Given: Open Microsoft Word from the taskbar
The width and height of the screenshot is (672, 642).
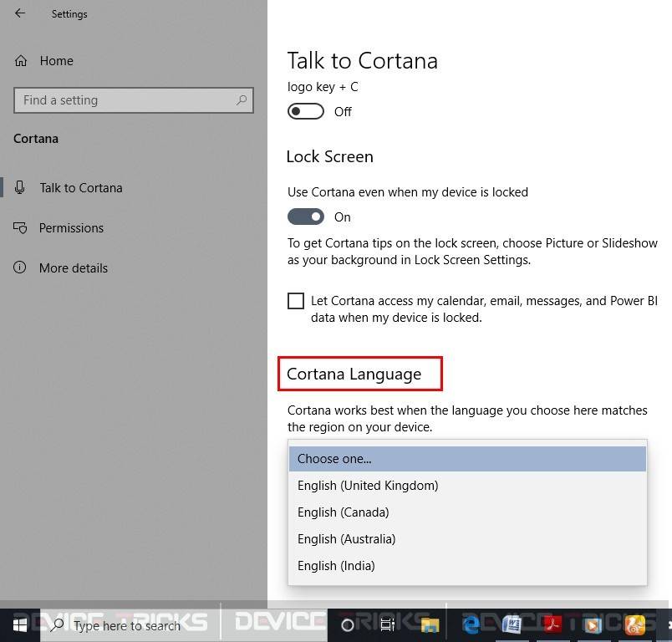Looking at the screenshot, I should click(512, 624).
